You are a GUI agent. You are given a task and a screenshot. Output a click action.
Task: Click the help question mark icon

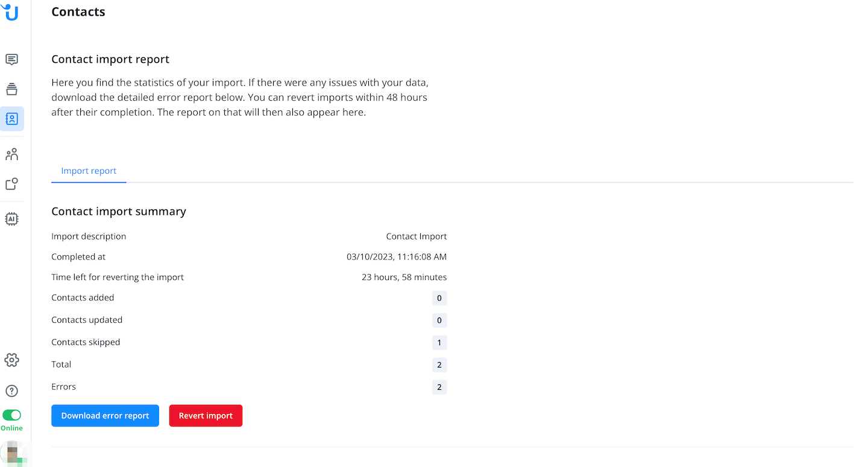11,391
